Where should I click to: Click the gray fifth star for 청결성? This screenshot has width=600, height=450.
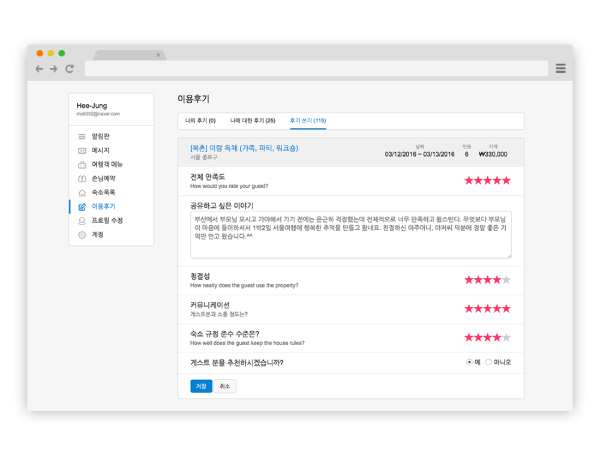(x=506, y=280)
